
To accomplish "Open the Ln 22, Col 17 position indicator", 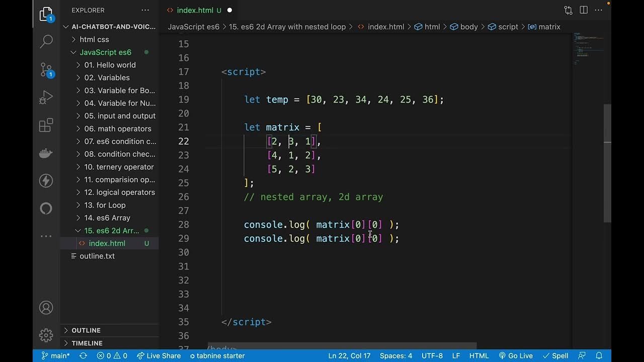I will click(x=349, y=355).
